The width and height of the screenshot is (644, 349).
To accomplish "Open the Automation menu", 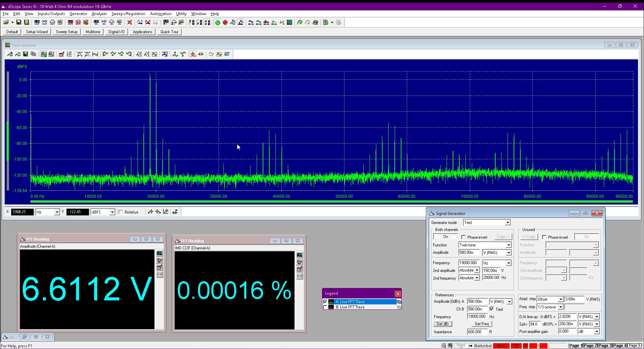I will click(160, 14).
